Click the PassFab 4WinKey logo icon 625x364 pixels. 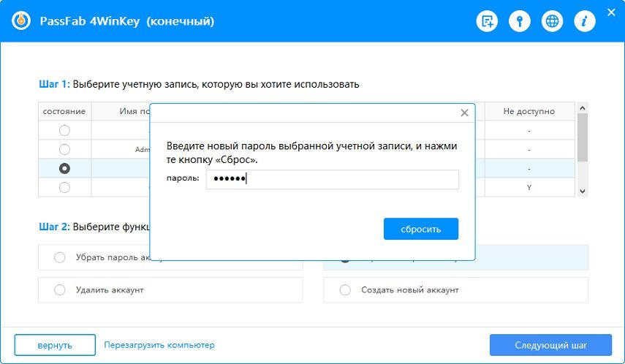click(21, 20)
